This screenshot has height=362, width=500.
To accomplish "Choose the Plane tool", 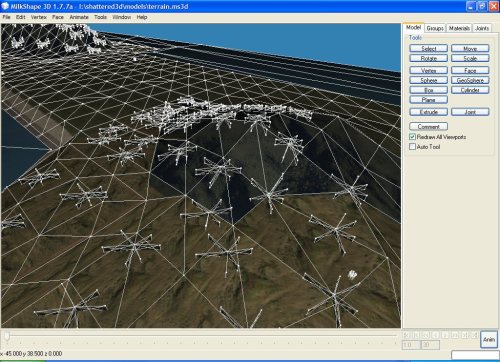I will pyautogui.click(x=428, y=100).
